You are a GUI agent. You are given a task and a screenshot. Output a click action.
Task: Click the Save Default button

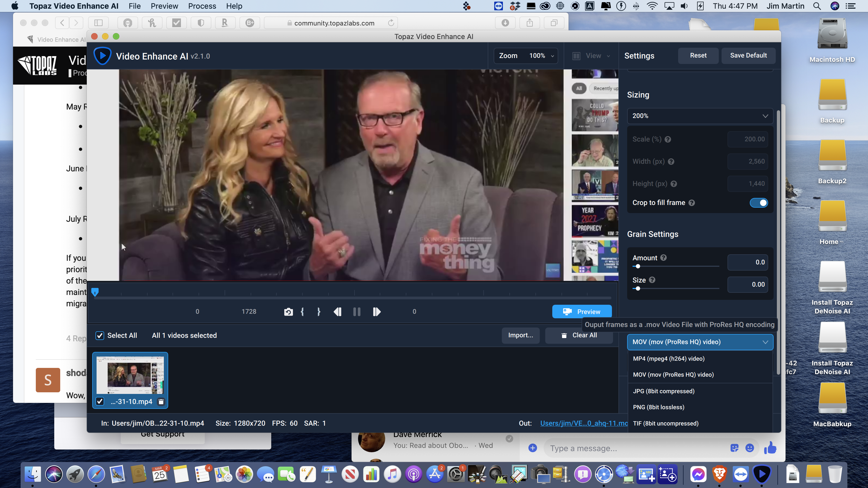(x=748, y=56)
